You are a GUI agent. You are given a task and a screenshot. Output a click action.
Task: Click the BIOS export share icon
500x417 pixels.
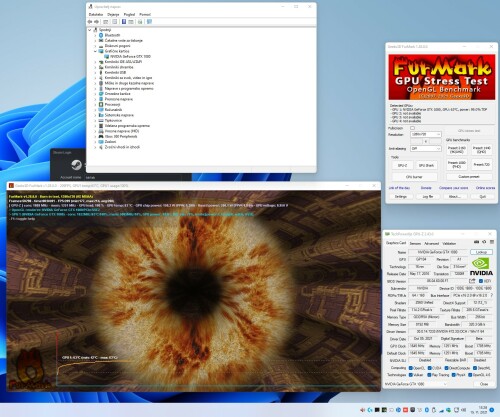click(472, 281)
